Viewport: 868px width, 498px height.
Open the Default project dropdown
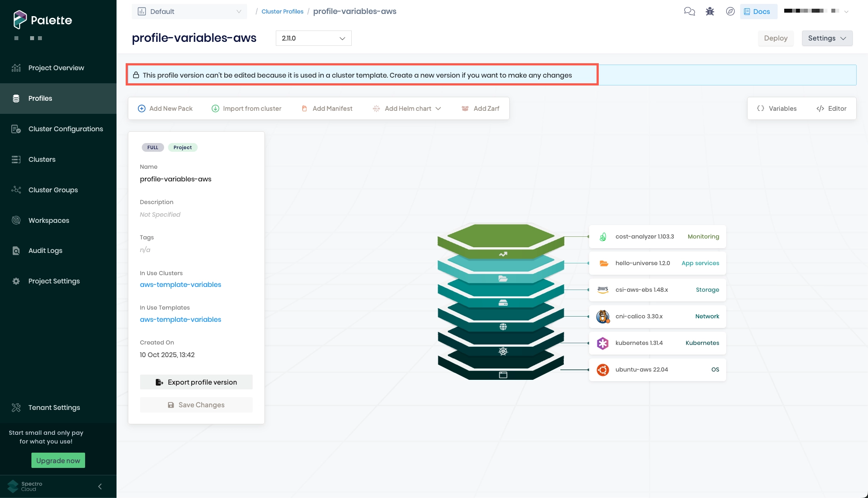click(189, 11)
